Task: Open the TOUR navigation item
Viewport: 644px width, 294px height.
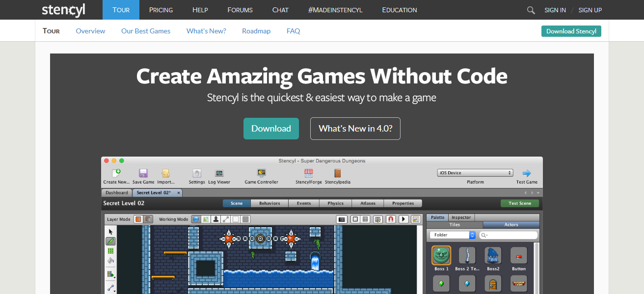Action: pyautogui.click(x=121, y=10)
